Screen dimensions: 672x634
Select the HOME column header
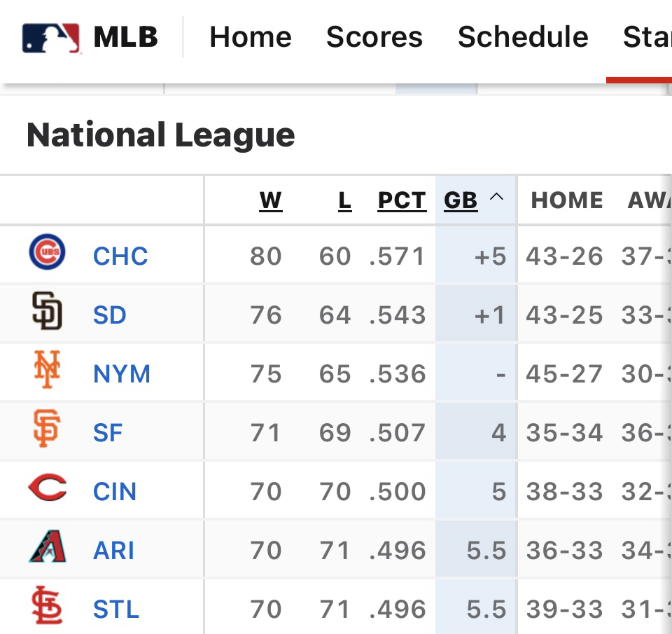[566, 201]
